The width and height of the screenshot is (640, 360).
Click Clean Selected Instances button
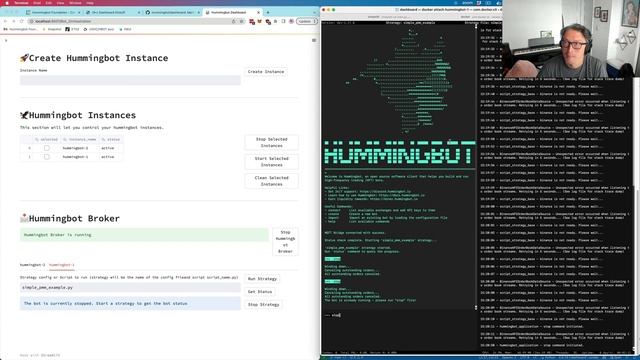[x=271, y=181]
